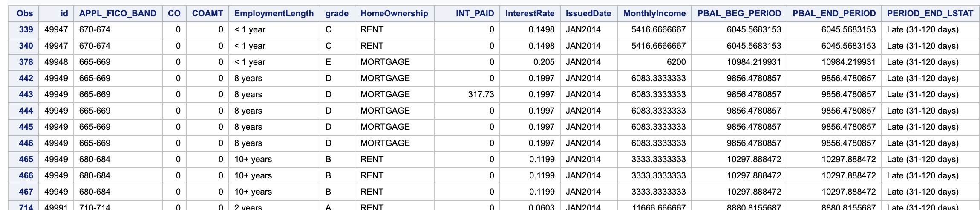Click the APPL_FICO_BAND column header
Image resolution: width=980 pixels, height=210 pixels.
click(118, 13)
